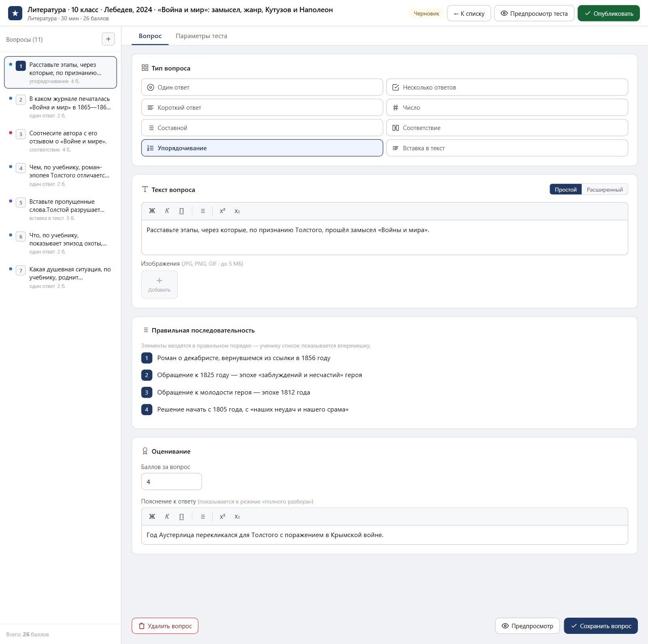Open the «Параметры теста» tab
Viewport: 648px width, 644px height.
[201, 36]
